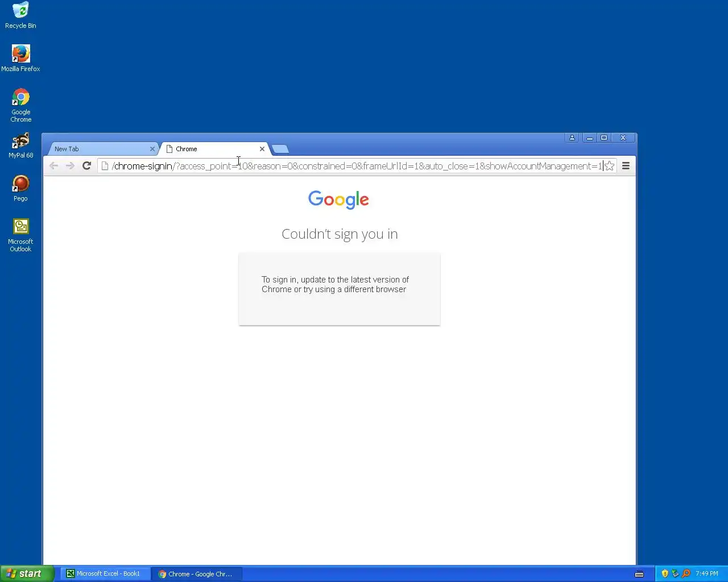Open the Windows Start menu
Screen dimensions: 728x582
tap(27, 574)
